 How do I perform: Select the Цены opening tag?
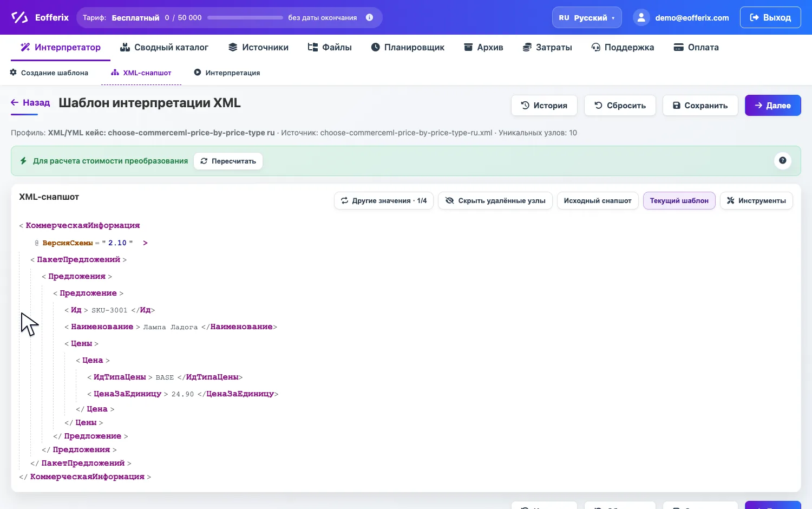tap(82, 343)
